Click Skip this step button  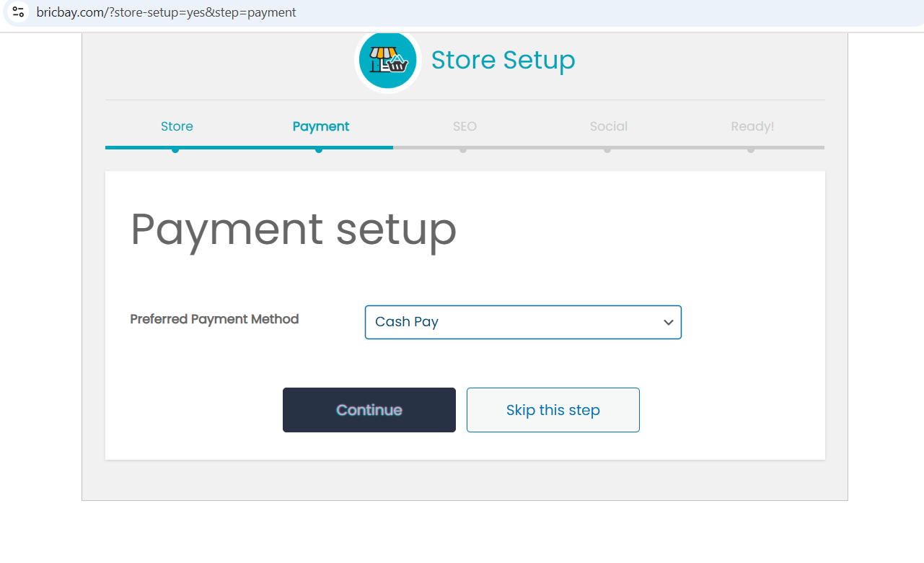pyautogui.click(x=553, y=410)
